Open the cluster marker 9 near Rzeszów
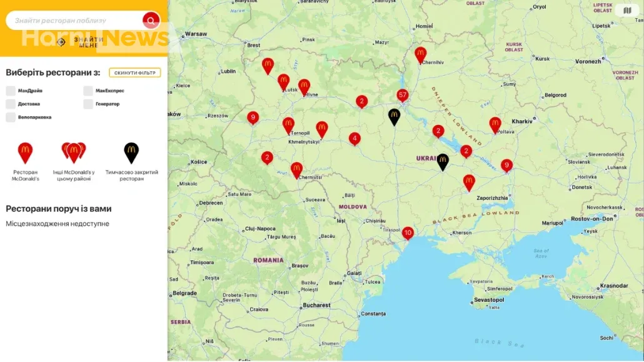Screen dimensions: 644x362 pyautogui.click(x=253, y=118)
